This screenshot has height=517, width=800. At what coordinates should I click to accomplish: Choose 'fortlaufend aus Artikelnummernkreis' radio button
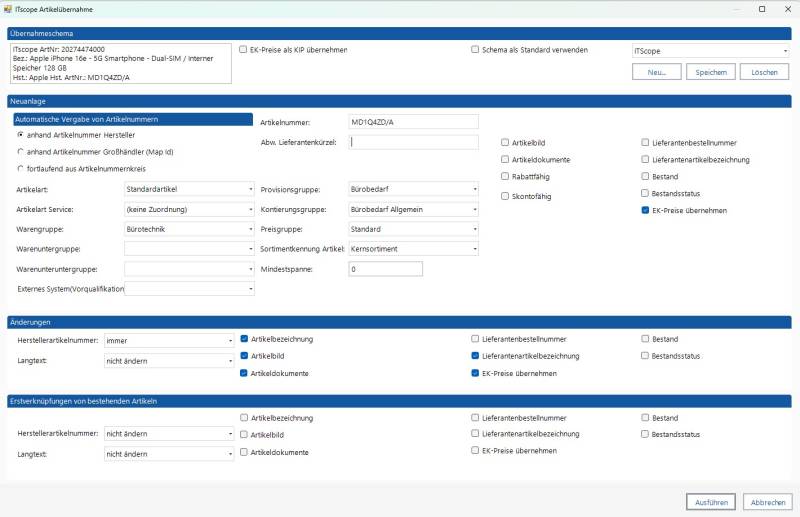coord(21,169)
